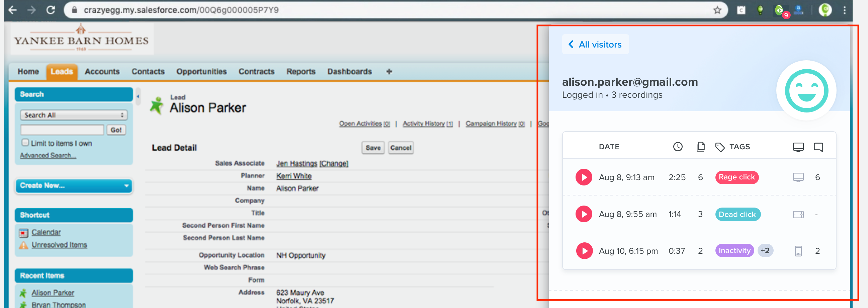Screen dimensions: 868x308
Task: Switch to Accounts tab
Action: [102, 71]
